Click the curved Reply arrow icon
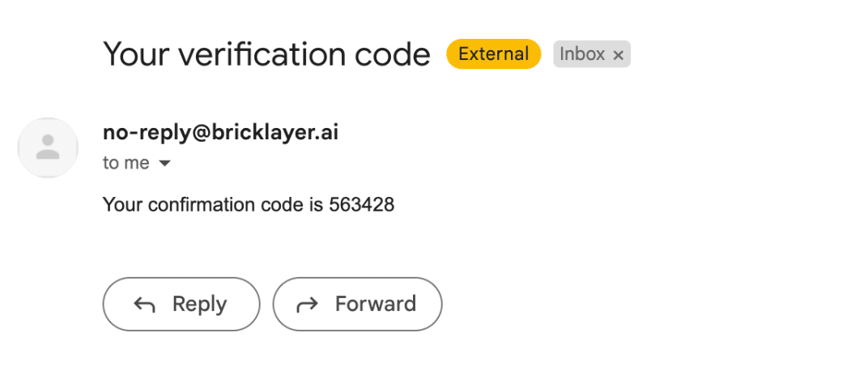 [x=144, y=305]
